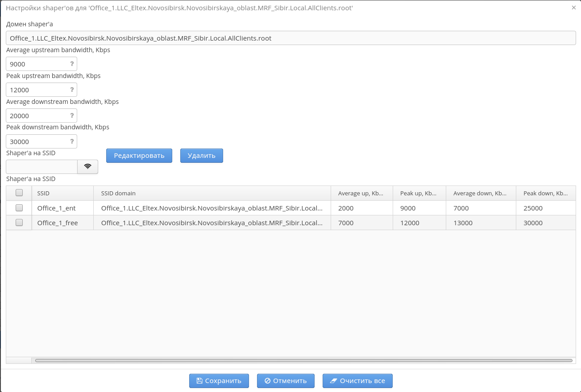Click the 12000 Peak up cell in Office_1_free row
Screen dimensions: 581x392
coord(419,223)
